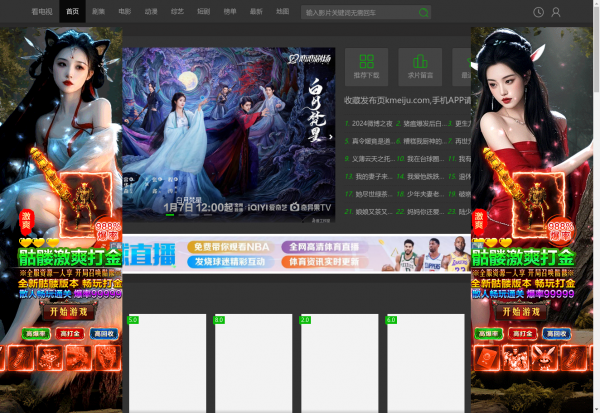Open the 榜单 rankings page

230,12
